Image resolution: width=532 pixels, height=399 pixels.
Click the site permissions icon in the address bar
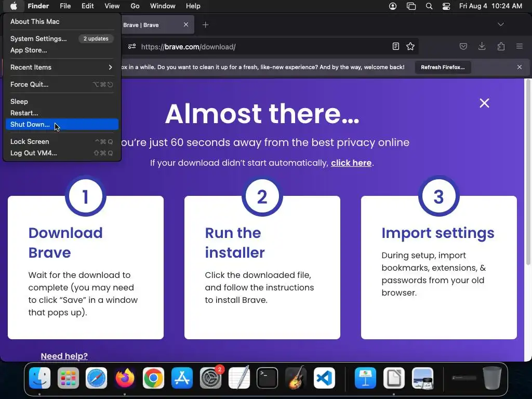132,46
